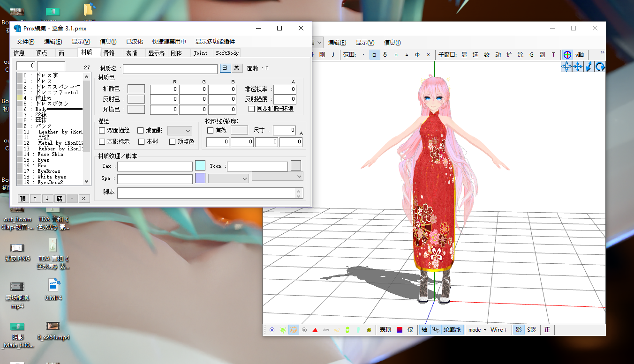Image resolution: width=634 pixels, height=364 pixels.
Task: Tick the 本影 checkbox
Action: (142, 141)
